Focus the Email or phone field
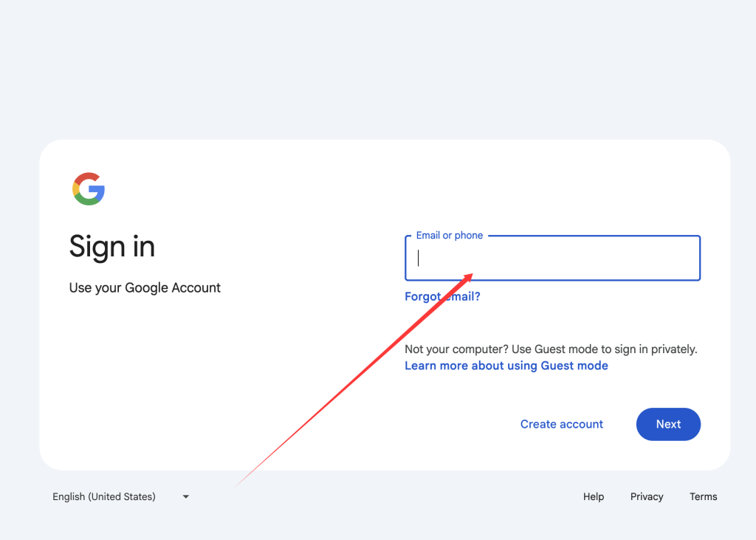756x540 pixels. (x=552, y=258)
